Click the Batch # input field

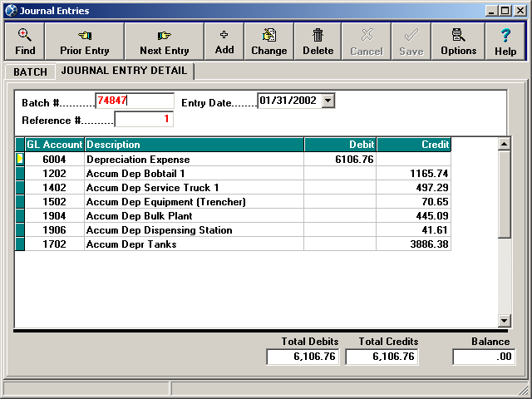click(134, 101)
